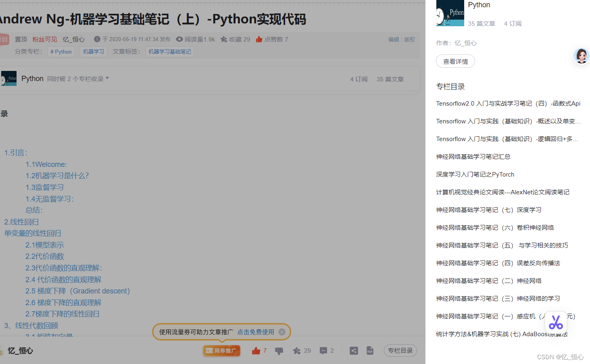Click 忆_恒心 author name in bottom bar

tap(20, 351)
